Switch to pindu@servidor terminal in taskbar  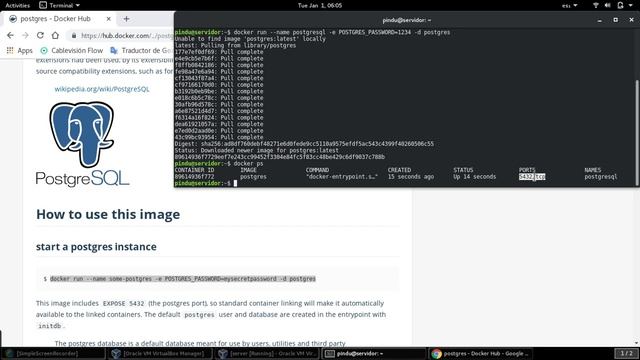click(374, 353)
